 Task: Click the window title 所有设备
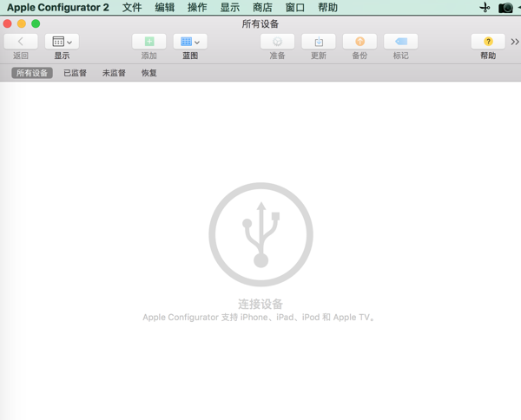pyautogui.click(x=260, y=23)
